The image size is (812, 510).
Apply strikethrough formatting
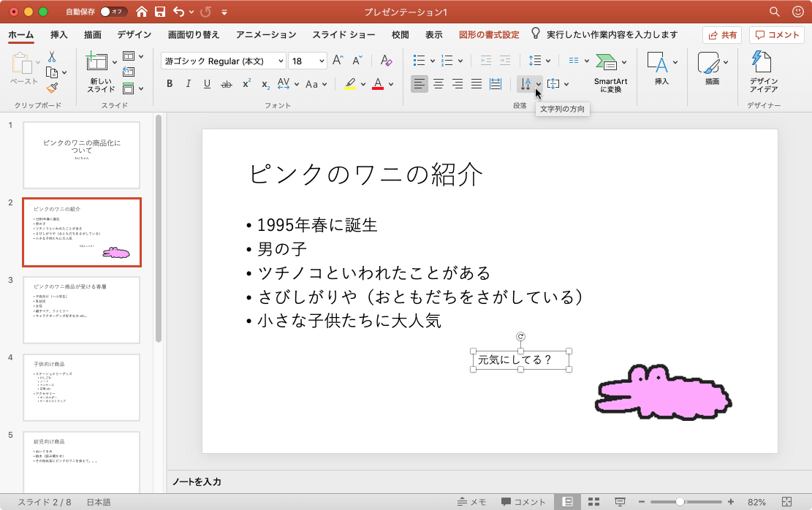[x=227, y=84]
